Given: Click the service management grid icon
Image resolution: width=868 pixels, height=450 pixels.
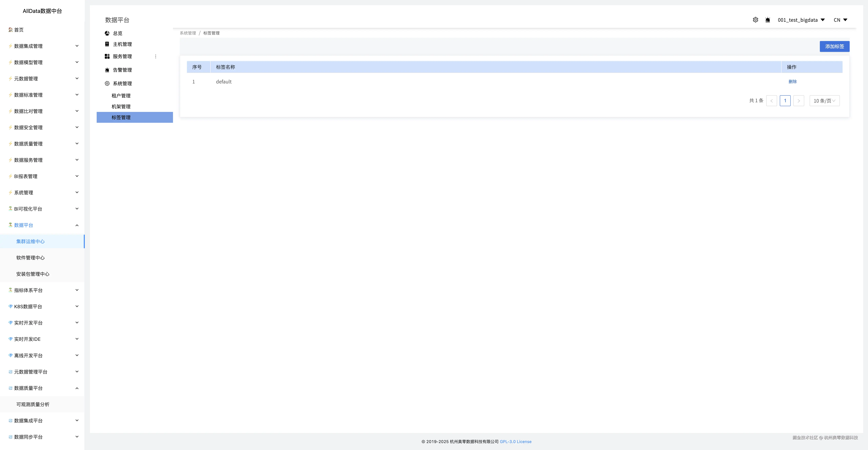Looking at the screenshot, I should tap(107, 56).
